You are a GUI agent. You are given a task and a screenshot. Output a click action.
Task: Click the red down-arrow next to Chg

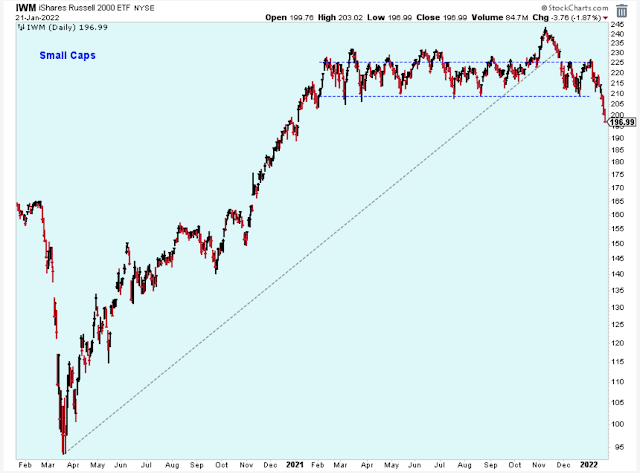(605, 18)
